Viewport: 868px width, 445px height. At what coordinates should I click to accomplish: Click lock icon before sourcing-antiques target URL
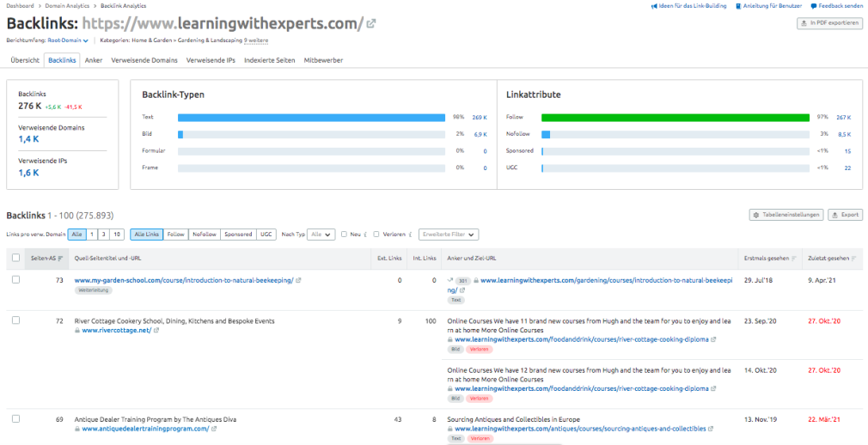click(x=450, y=429)
